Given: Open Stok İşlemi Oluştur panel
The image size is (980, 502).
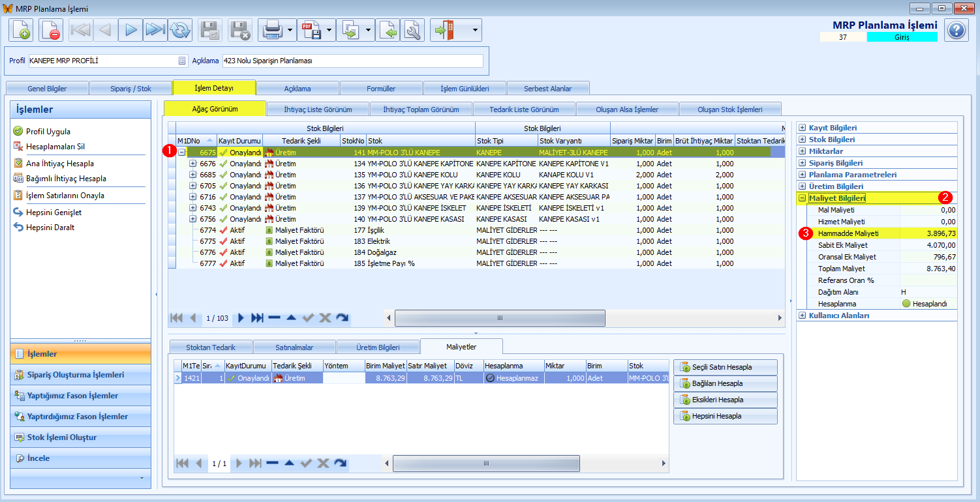Looking at the screenshot, I should coord(80,437).
